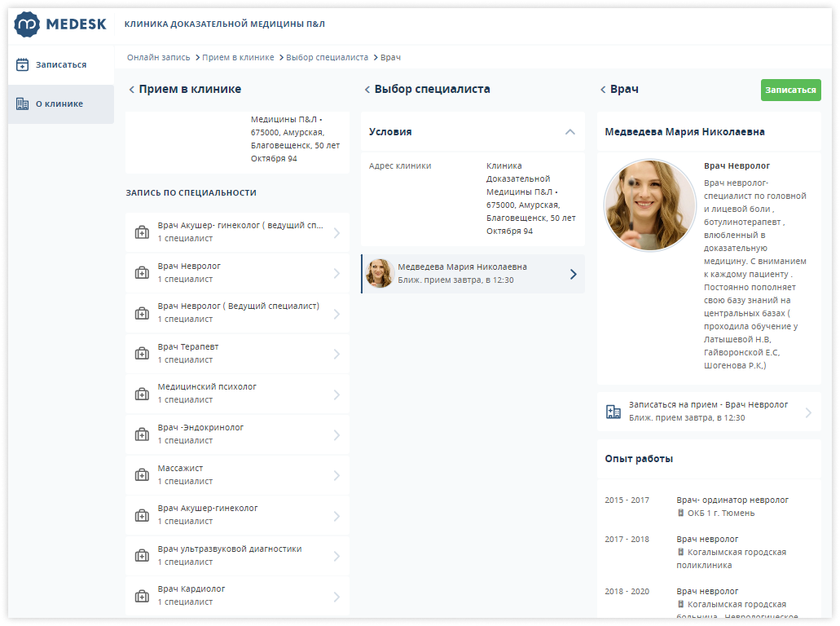
Task: Click Врач- ординатор невролог entry
Action: 732,500
